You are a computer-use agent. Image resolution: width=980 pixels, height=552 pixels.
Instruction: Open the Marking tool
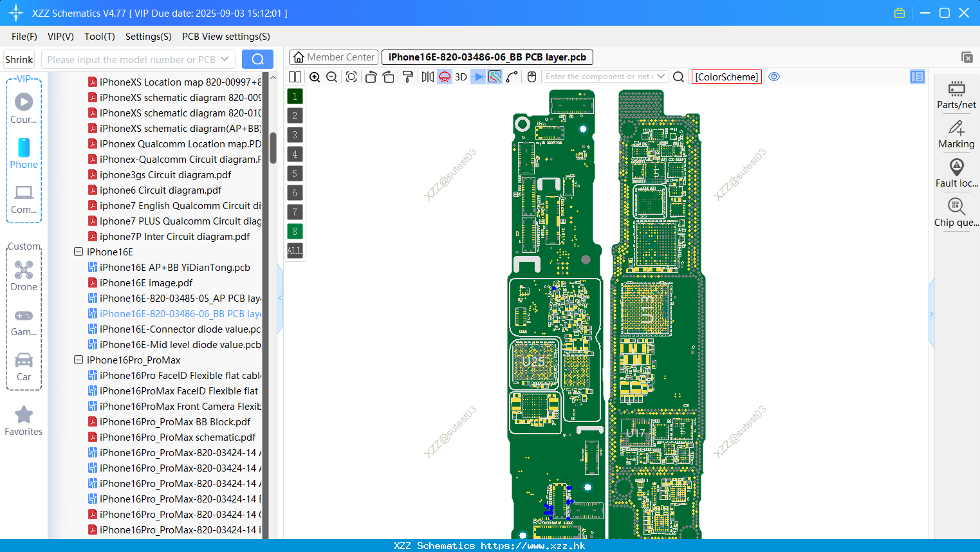click(x=956, y=135)
